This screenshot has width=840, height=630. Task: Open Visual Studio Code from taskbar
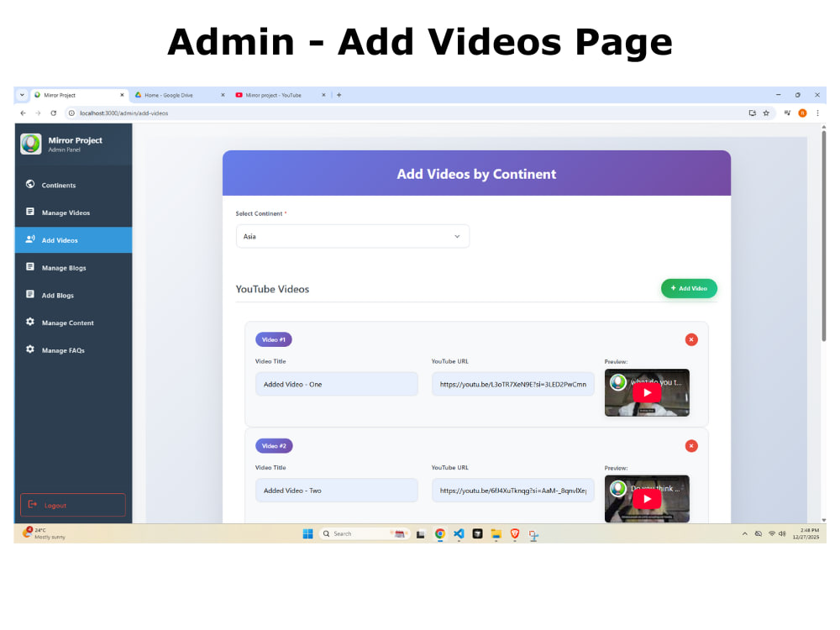459,533
